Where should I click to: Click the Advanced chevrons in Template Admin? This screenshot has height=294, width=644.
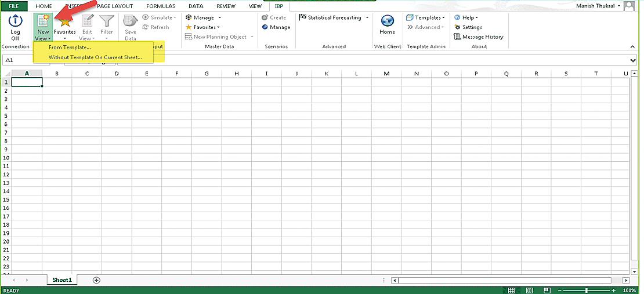coord(410,27)
